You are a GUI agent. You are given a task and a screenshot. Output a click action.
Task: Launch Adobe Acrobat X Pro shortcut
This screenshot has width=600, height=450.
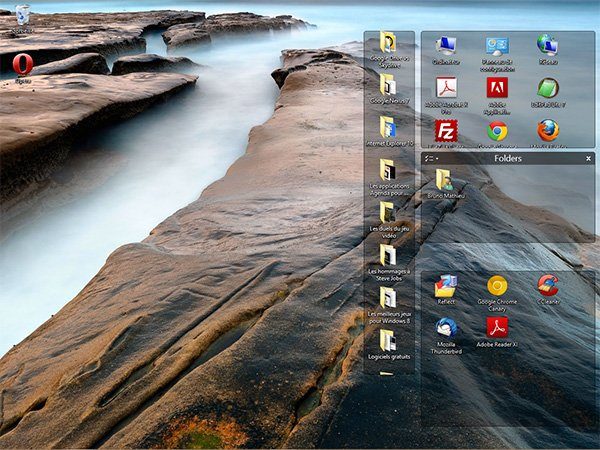tap(446, 96)
